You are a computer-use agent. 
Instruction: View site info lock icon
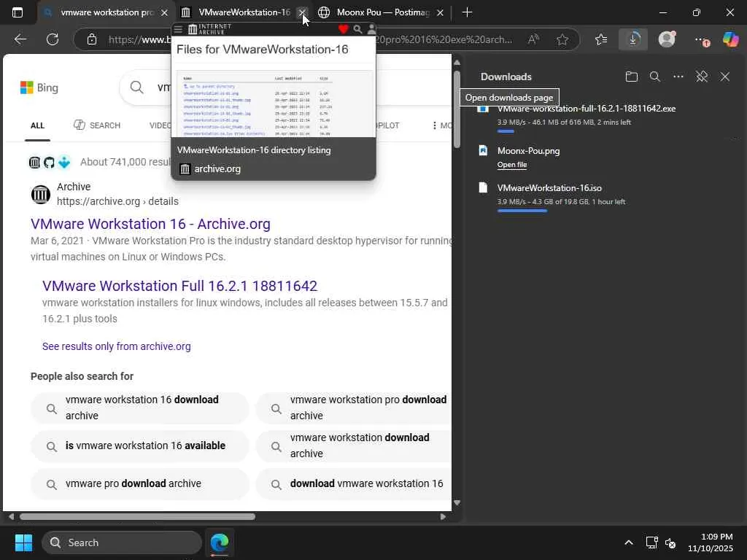(92, 39)
